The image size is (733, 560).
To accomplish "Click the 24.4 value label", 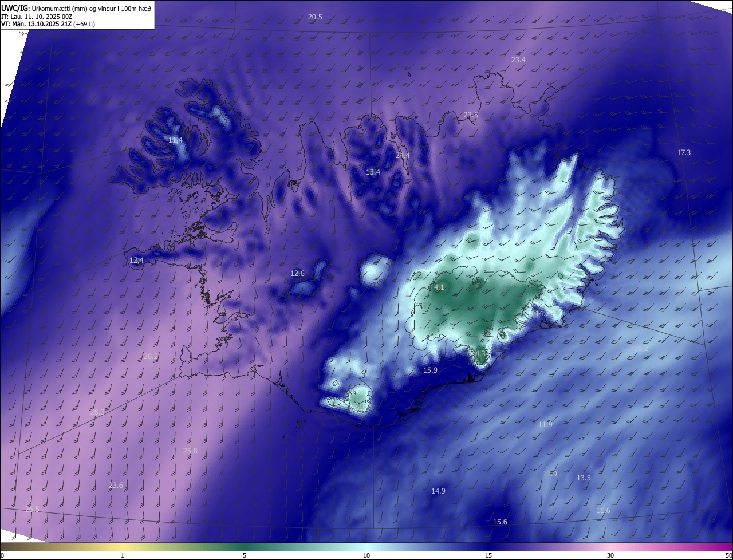I will coord(403,156).
